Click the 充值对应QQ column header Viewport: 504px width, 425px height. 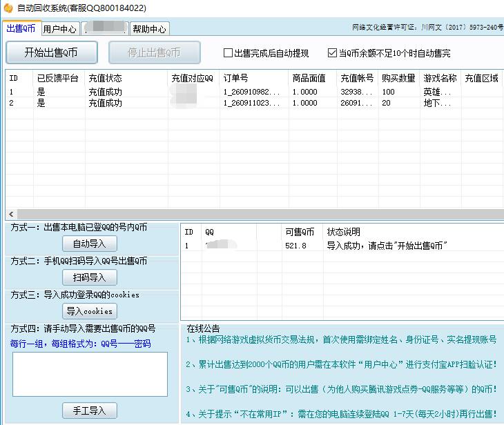(x=193, y=78)
